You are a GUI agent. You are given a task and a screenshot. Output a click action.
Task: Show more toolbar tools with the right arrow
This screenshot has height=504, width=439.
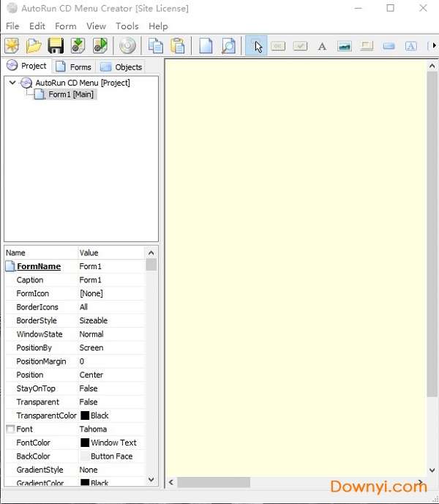pyautogui.click(x=434, y=45)
